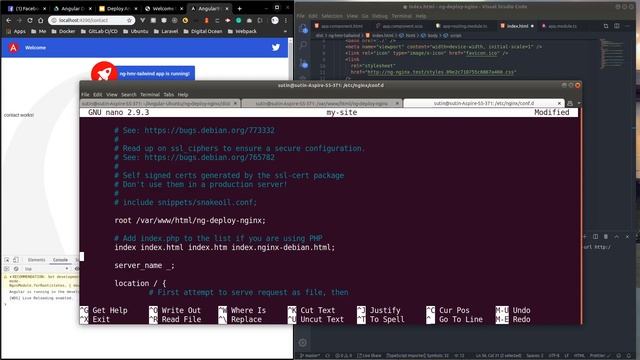Select the DevTools Console tab
640x360 pixels.
pyautogui.click(x=60, y=260)
